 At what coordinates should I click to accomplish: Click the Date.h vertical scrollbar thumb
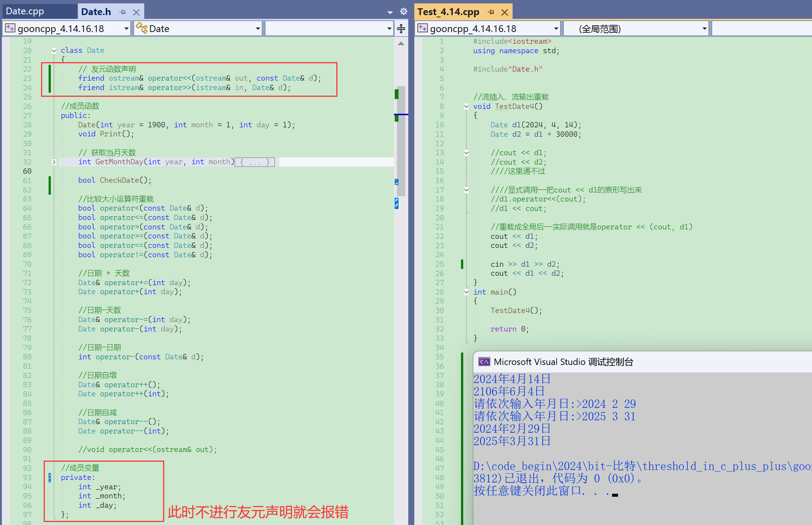(x=401, y=141)
